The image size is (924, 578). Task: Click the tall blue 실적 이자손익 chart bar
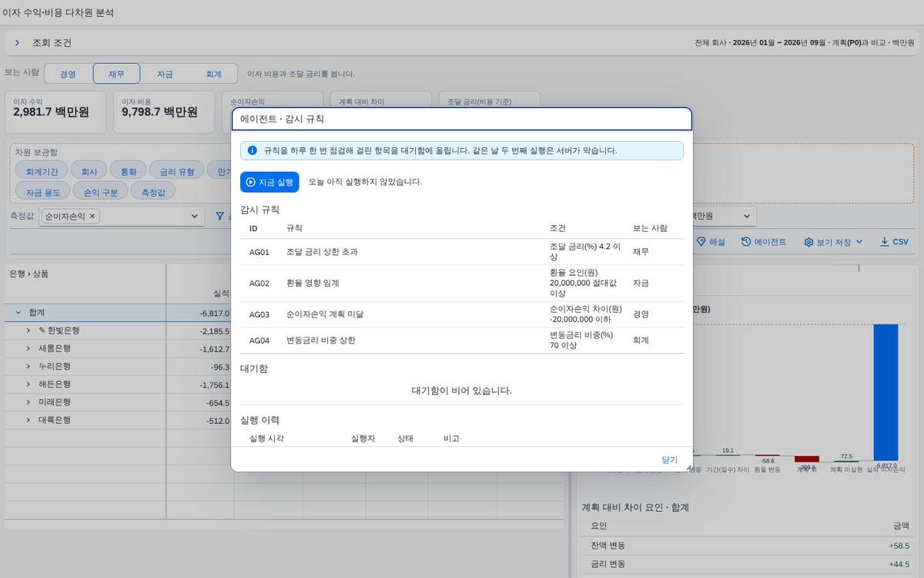(885, 392)
